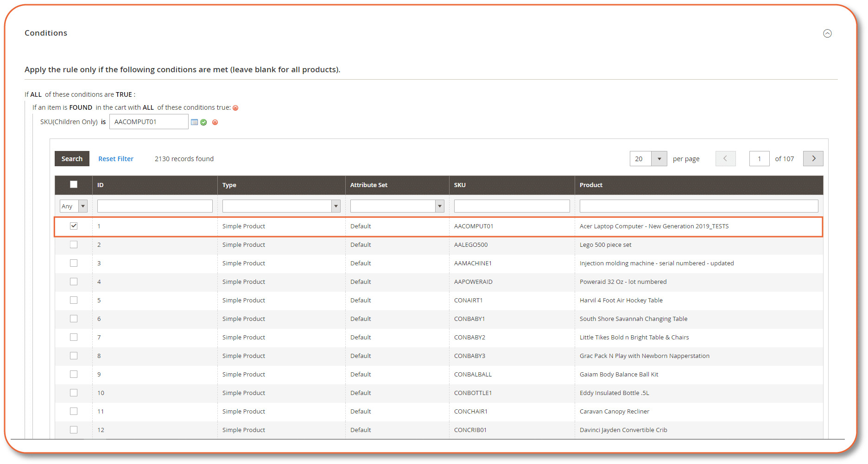Check the row for SKU AALEGO500

pos(74,245)
